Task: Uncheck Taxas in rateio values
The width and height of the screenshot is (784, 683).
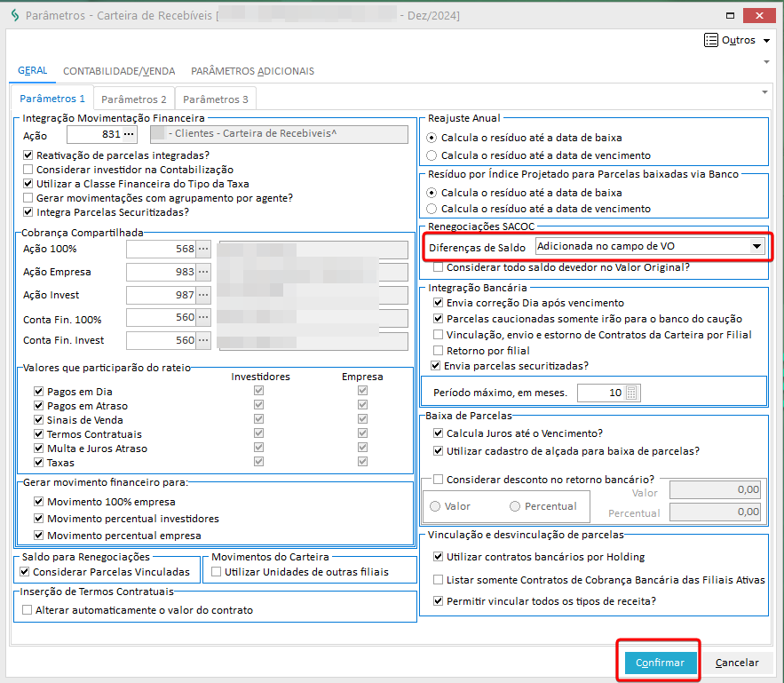Action: click(38, 462)
